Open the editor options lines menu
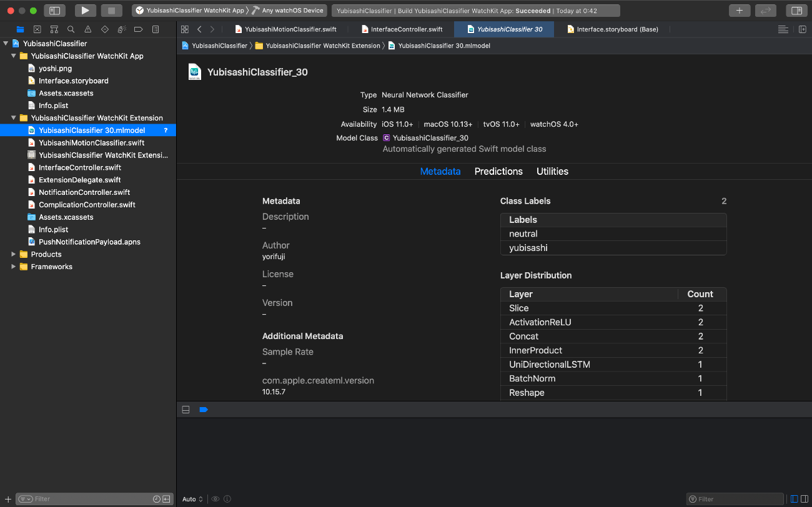The width and height of the screenshot is (812, 507). (x=783, y=29)
